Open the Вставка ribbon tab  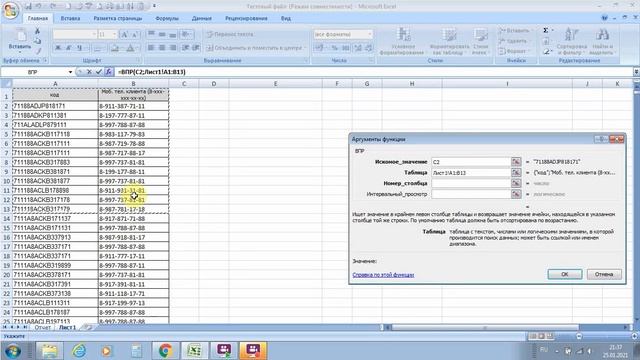(70, 18)
